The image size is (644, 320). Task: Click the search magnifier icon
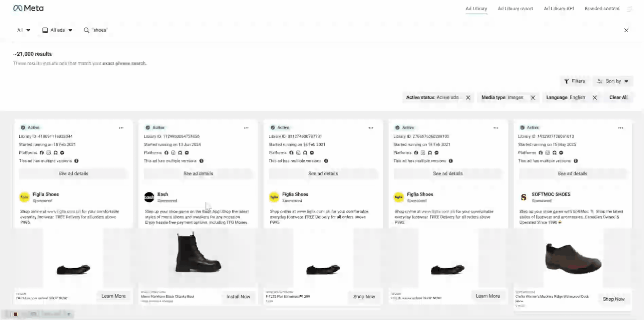click(x=86, y=30)
